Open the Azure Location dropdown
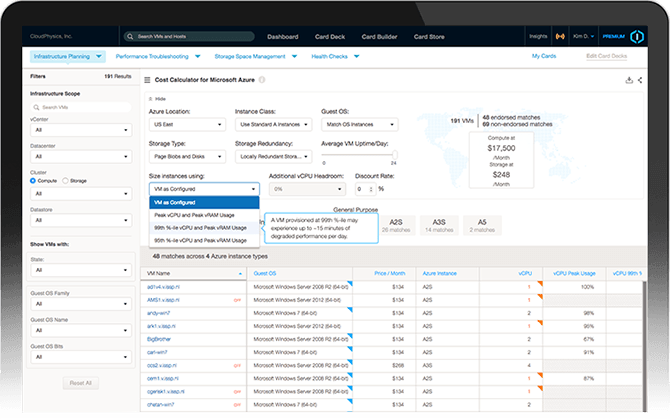This screenshot has width=670, height=419. click(187, 124)
